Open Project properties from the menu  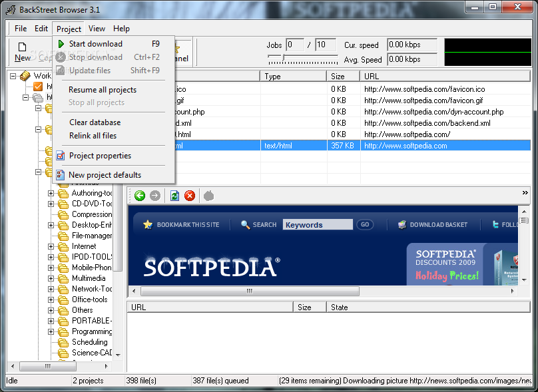point(114,156)
